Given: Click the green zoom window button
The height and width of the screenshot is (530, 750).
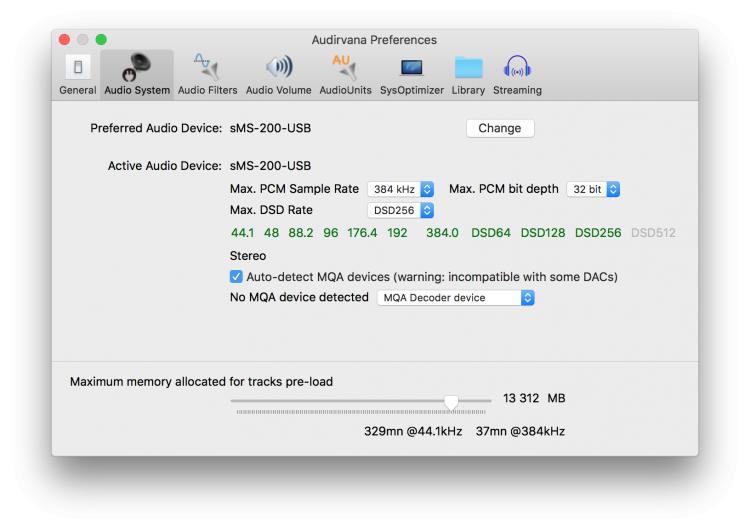Looking at the screenshot, I should coord(101,40).
